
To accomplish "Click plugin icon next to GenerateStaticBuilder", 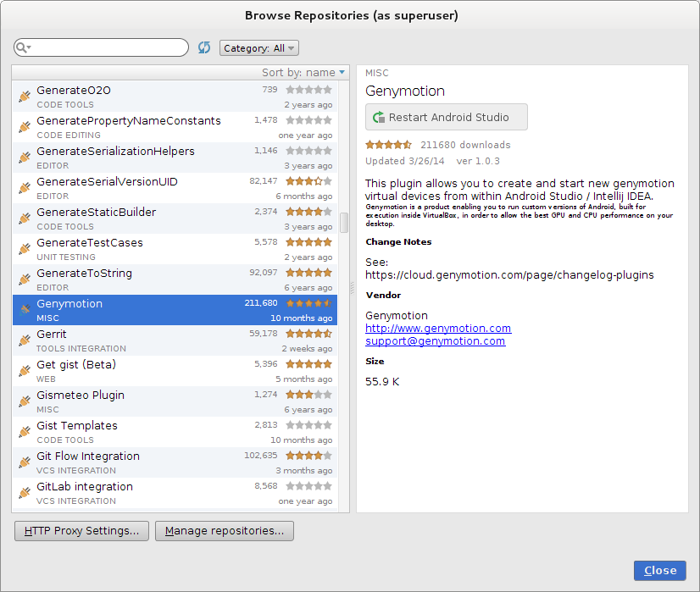I will coord(25,219).
